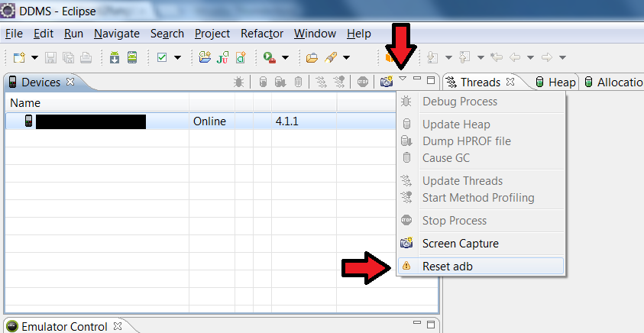The height and width of the screenshot is (333, 644).
Task: Switch to the Heap tab
Action: (x=561, y=82)
